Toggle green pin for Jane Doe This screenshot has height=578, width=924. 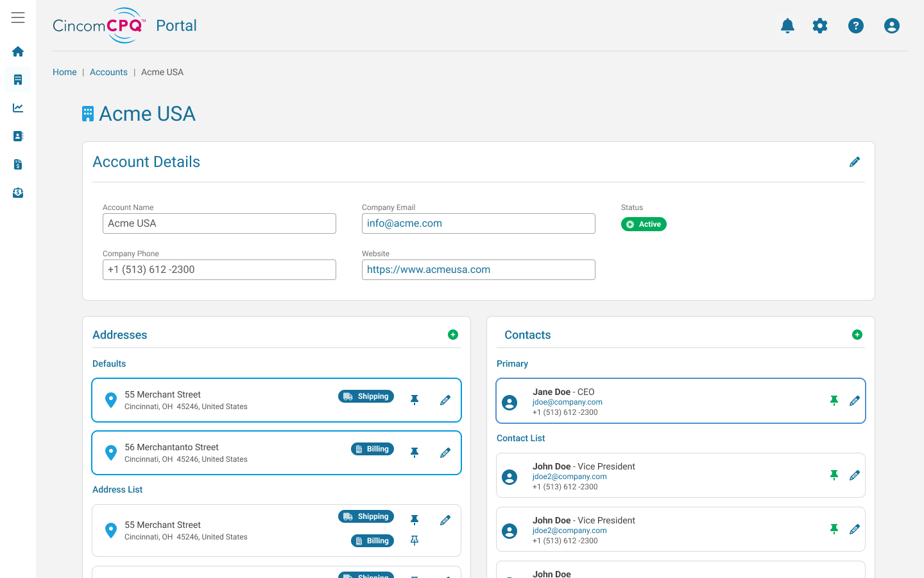point(834,401)
